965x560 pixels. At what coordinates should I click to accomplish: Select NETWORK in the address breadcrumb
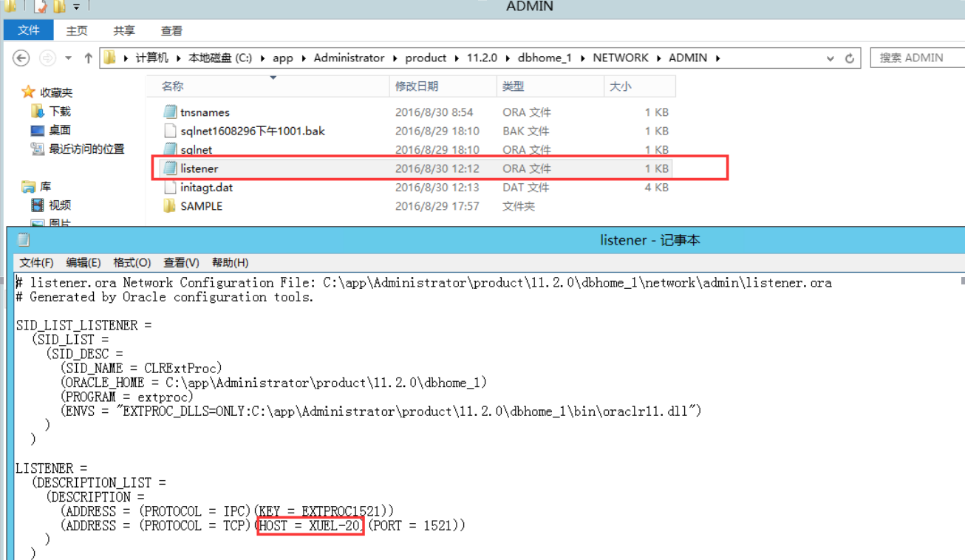621,58
